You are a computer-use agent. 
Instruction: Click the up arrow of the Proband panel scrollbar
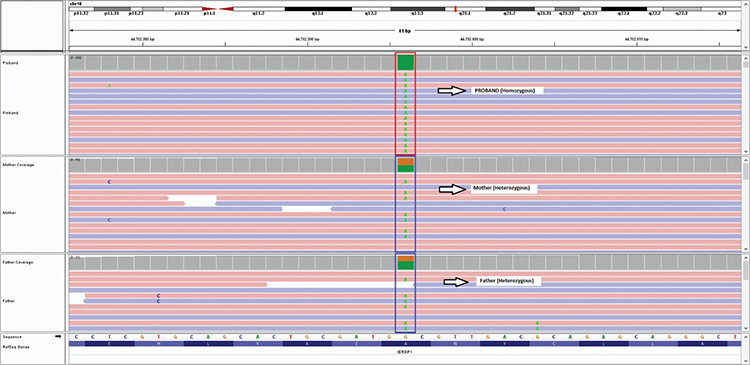click(745, 58)
